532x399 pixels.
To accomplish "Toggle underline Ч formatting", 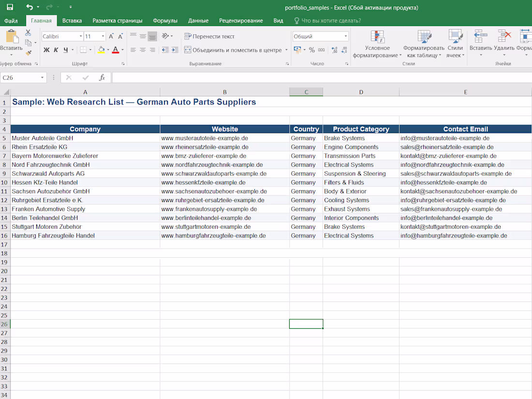I will point(66,50).
